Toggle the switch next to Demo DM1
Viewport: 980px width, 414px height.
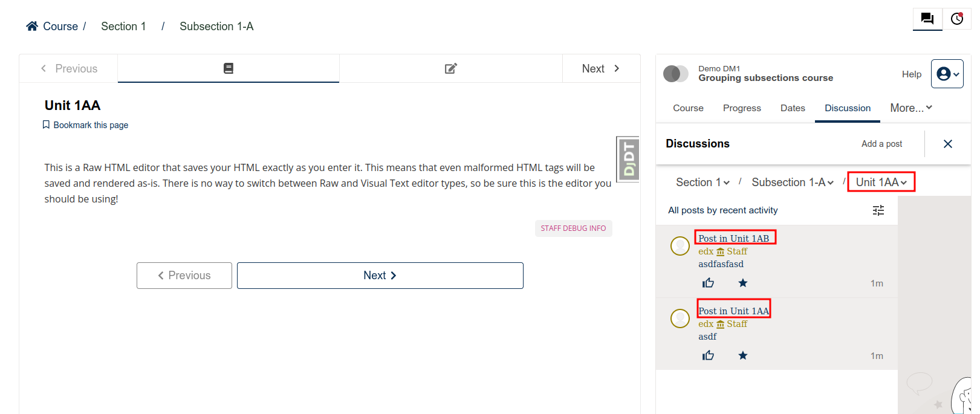[676, 74]
